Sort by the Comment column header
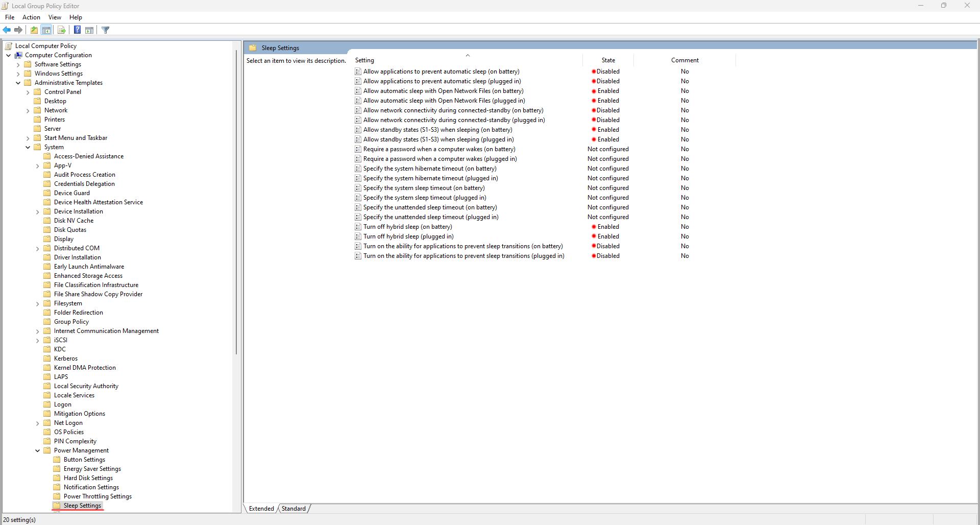 point(684,60)
